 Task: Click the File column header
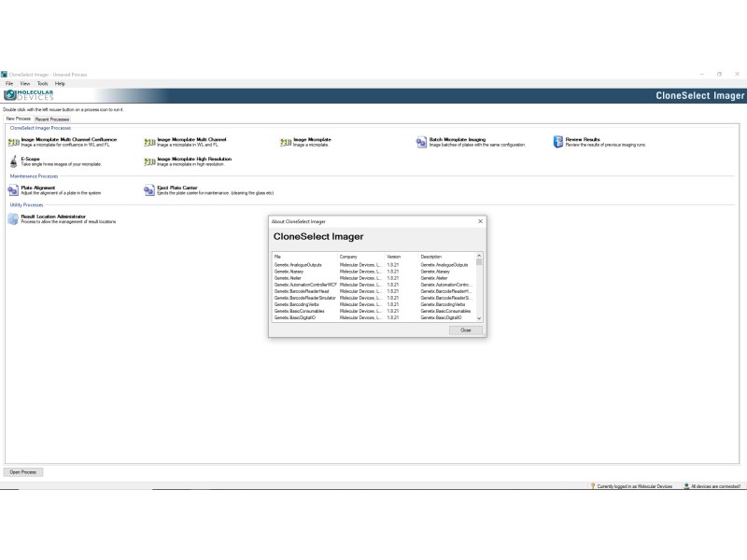(x=304, y=256)
